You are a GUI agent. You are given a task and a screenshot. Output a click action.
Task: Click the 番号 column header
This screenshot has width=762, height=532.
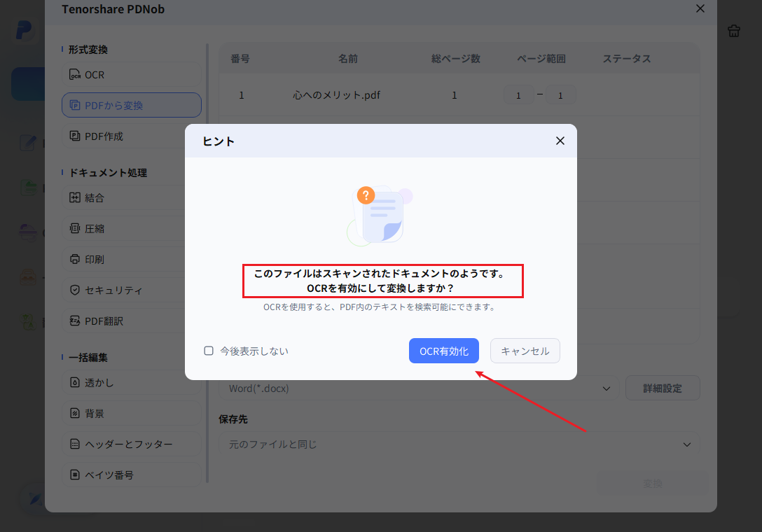(240, 59)
